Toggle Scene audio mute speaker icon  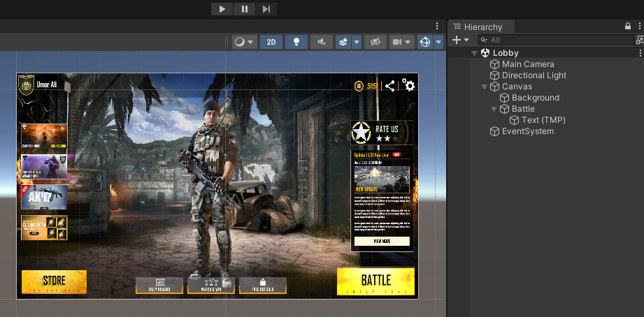coord(322,42)
